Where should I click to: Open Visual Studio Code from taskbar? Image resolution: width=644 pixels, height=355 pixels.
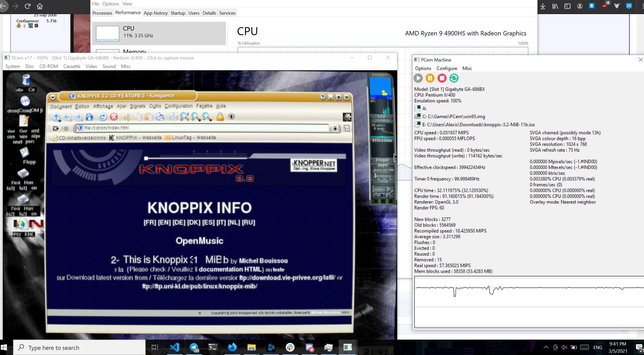tap(175, 347)
